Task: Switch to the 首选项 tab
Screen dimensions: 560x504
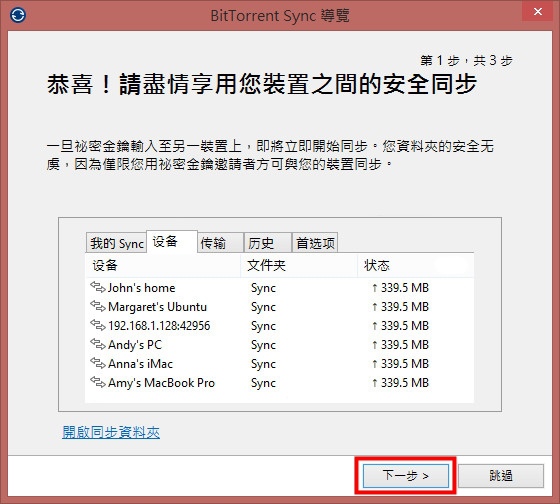Action: [x=315, y=243]
